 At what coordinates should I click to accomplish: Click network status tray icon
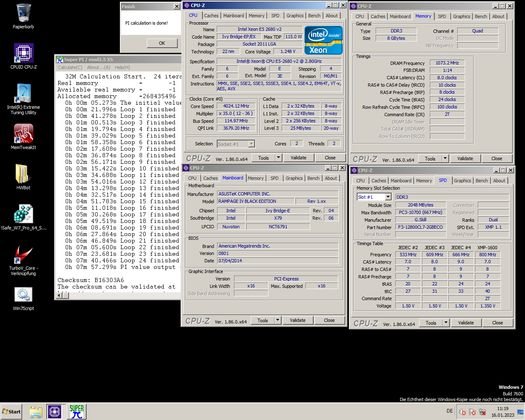point(482,412)
